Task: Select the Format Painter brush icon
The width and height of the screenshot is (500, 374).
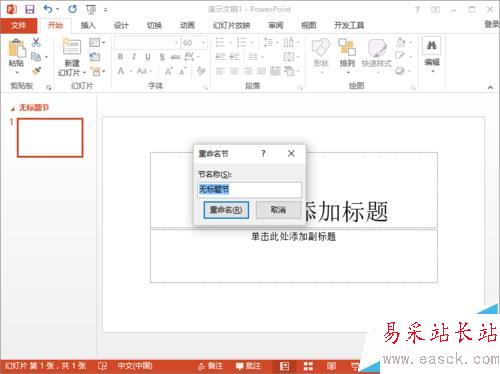Action: click(x=36, y=71)
